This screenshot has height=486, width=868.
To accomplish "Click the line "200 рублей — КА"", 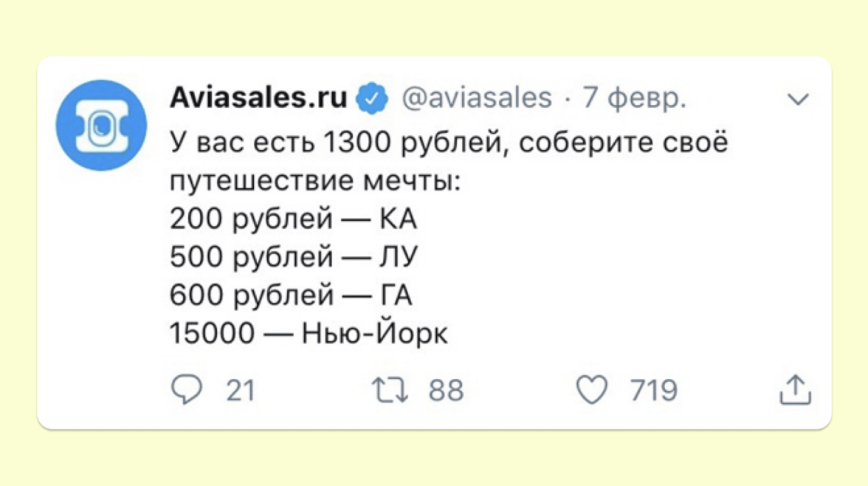I will (293, 219).
